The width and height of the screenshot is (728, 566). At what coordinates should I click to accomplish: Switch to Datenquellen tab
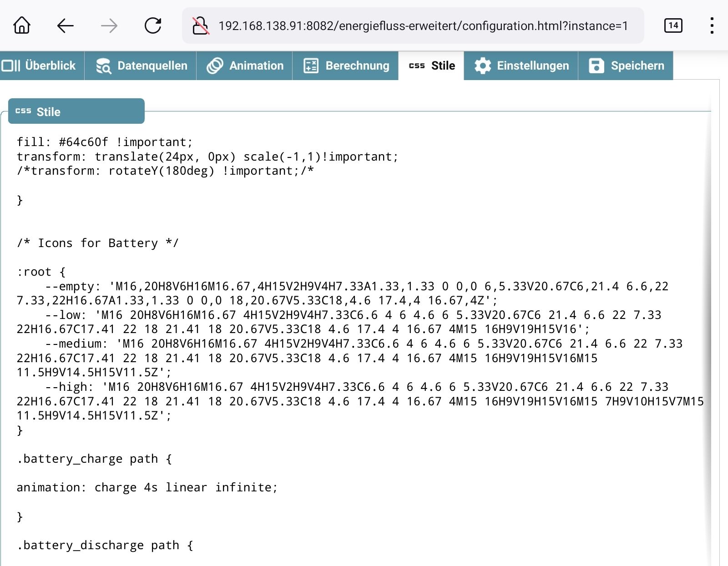click(141, 66)
